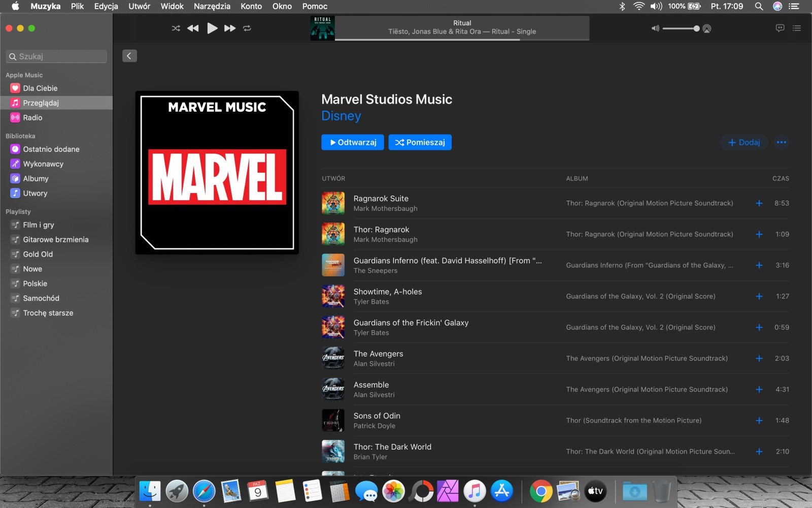
Task: Open the Widok menu
Action: click(x=172, y=6)
